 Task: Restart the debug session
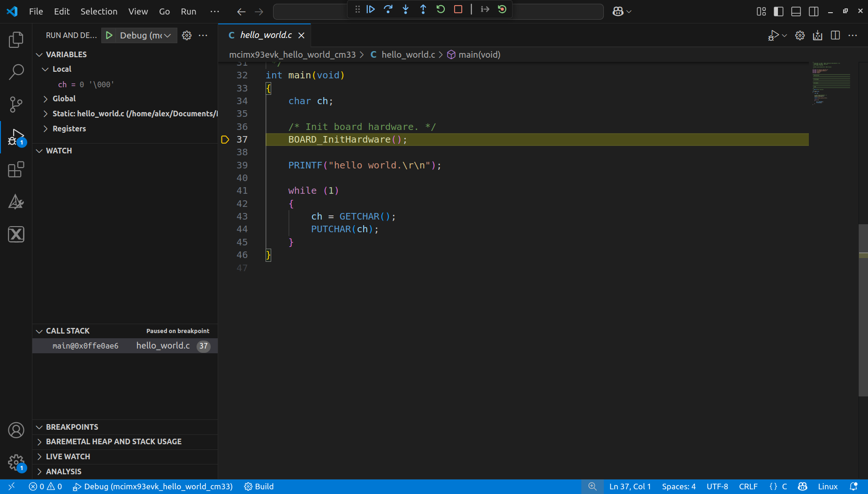click(x=440, y=9)
